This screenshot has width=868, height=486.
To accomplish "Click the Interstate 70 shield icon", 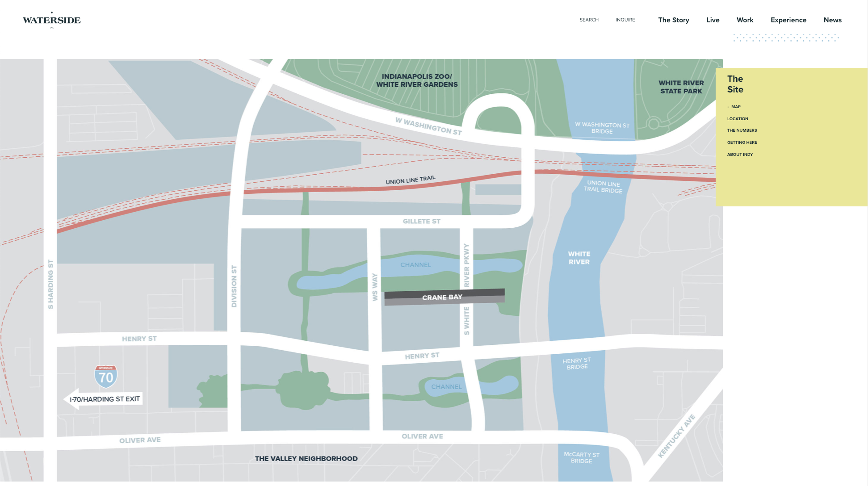I will 106,377.
